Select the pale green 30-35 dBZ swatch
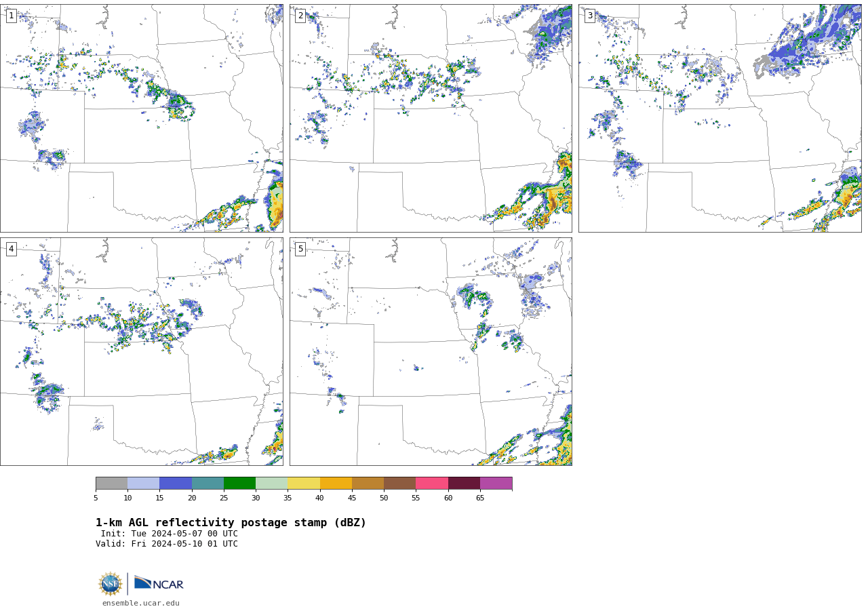868x611 pixels. (x=271, y=484)
